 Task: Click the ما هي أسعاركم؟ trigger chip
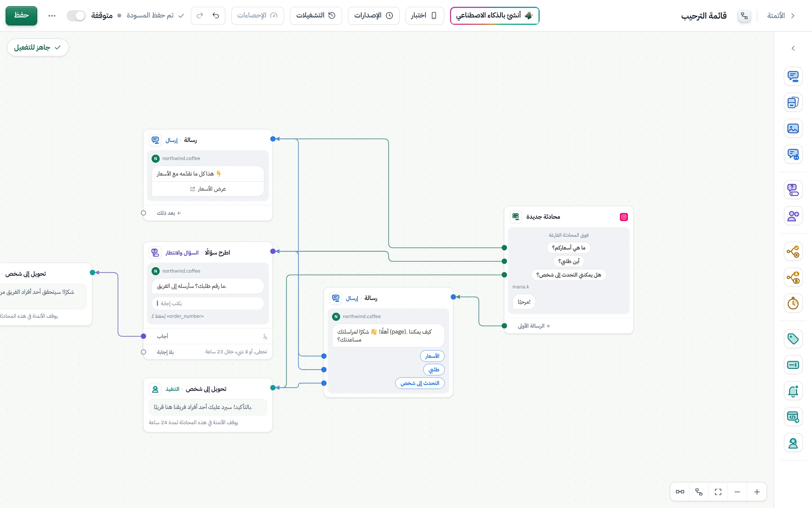[568, 248]
